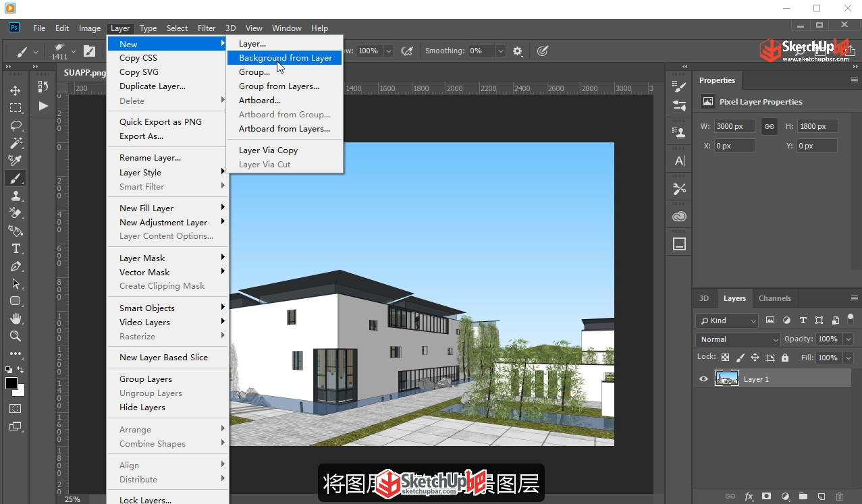Reset default foreground and background colors
This screenshot has height=504, width=862.
[8, 370]
